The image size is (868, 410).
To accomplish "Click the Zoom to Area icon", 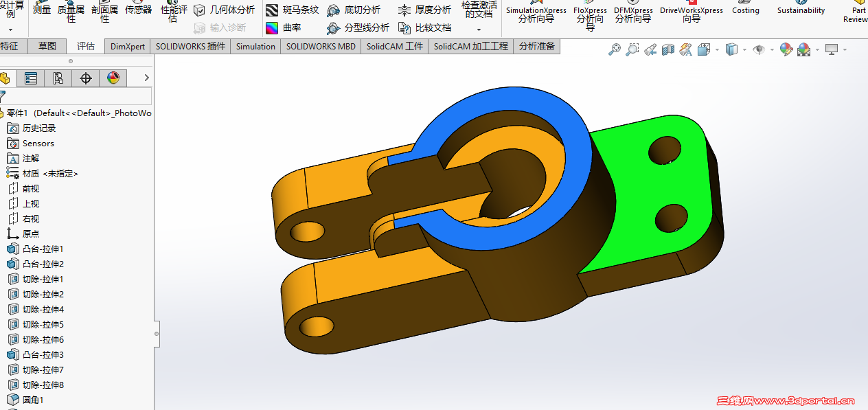I will tap(632, 49).
